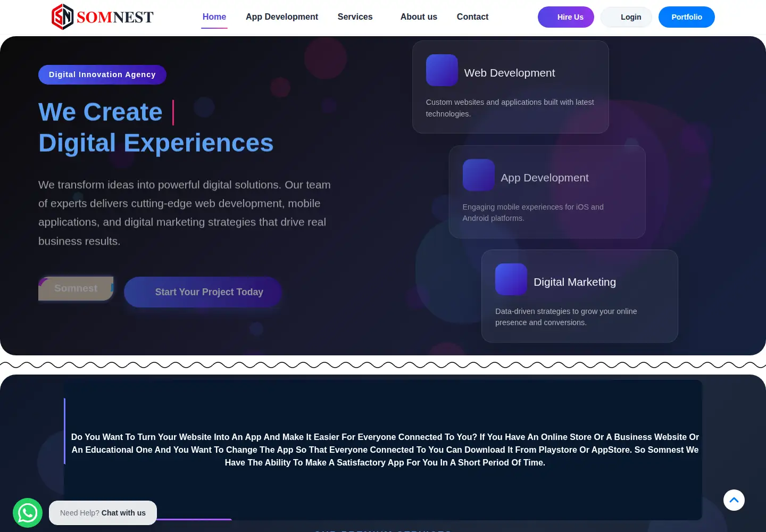Click Start Your Project Today button
The height and width of the screenshot is (532, 766).
pos(203,292)
